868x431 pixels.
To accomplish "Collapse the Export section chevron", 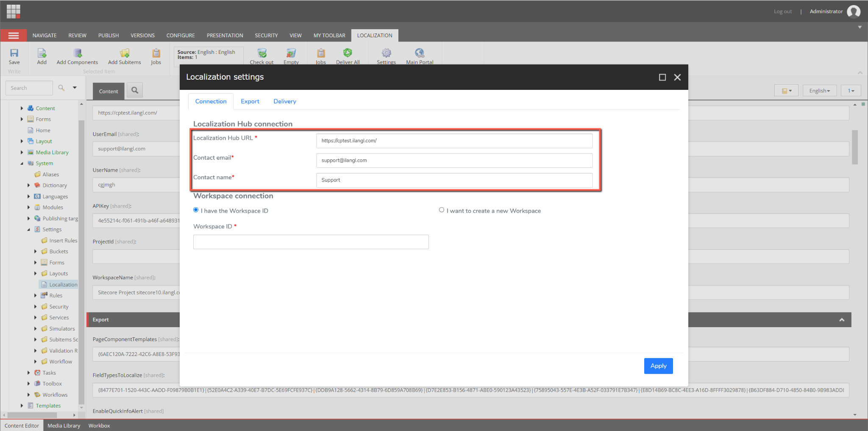I will pyautogui.click(x=842, y=320).
